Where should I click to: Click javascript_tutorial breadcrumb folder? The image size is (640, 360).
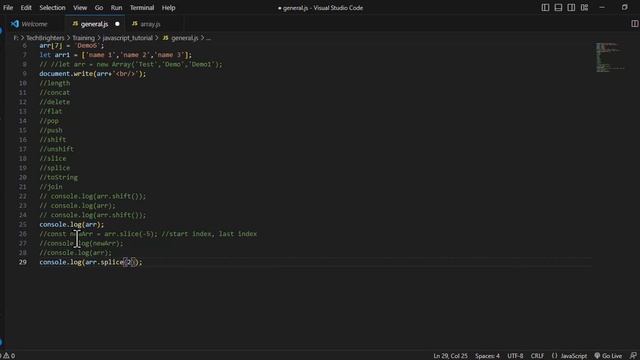(x=127, y=38)
